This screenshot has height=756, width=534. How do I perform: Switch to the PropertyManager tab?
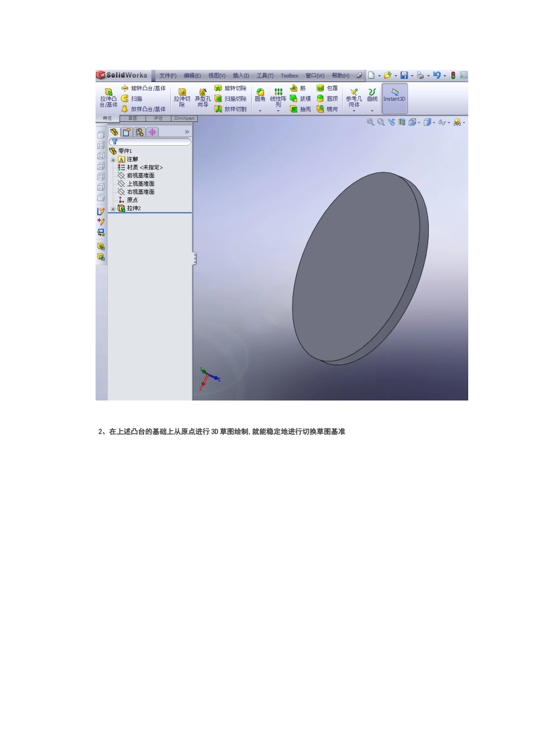point(126,132)
